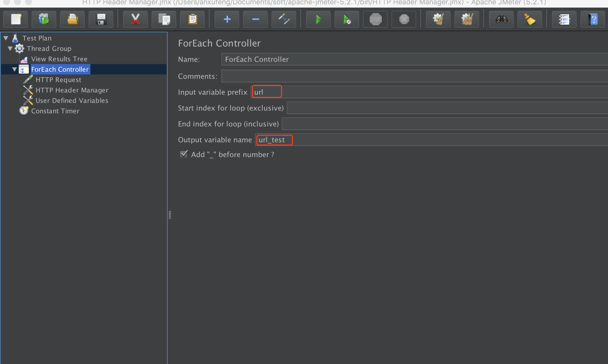Click the Templates toolbar icon

44,19
